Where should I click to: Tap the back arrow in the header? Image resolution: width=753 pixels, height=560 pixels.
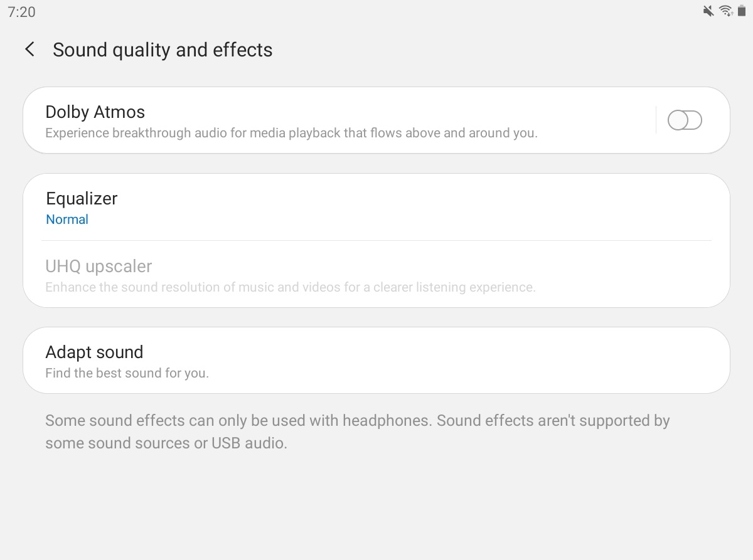(x=29, y=50)
